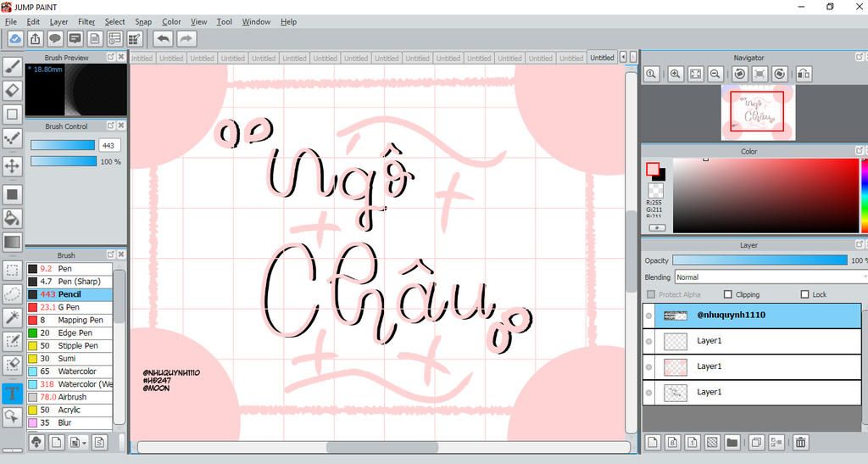This screenshot has width=868, height=464.
Task: Select the Text tool
Action: pyautogui.click(x=12, y=394)
